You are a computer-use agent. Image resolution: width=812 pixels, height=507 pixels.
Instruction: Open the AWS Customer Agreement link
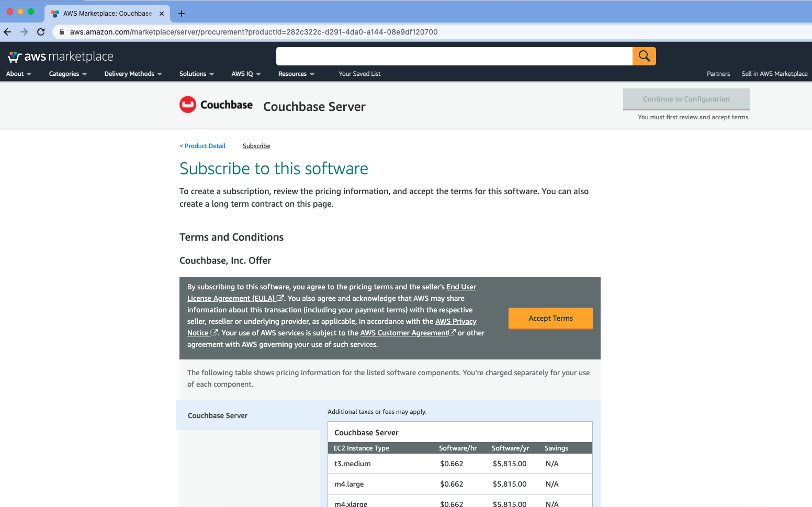404,332
